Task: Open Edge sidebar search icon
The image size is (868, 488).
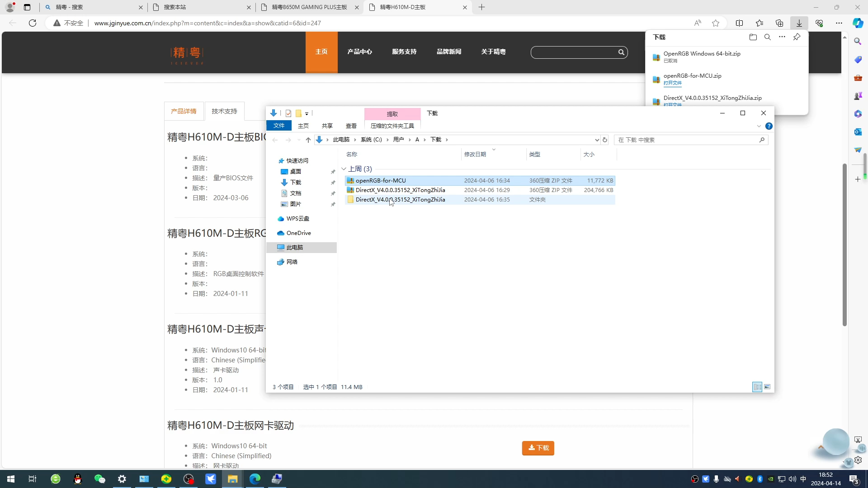Action: tap(858, 42)
